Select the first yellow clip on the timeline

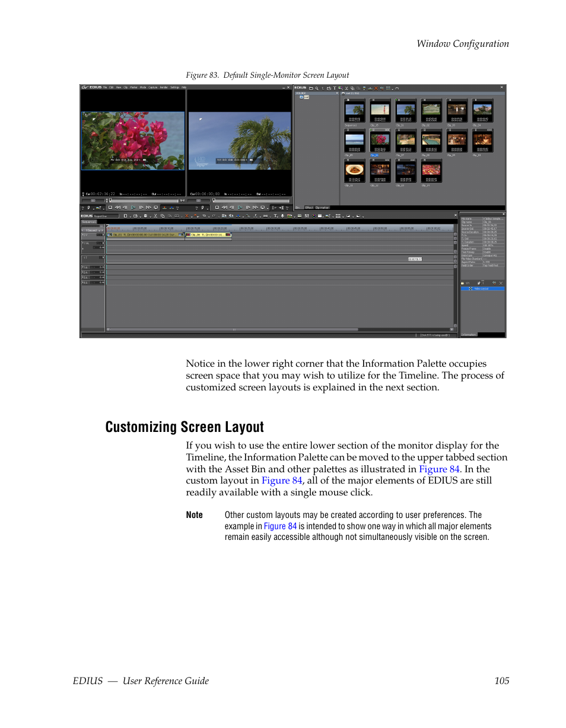tap(146, 234)
